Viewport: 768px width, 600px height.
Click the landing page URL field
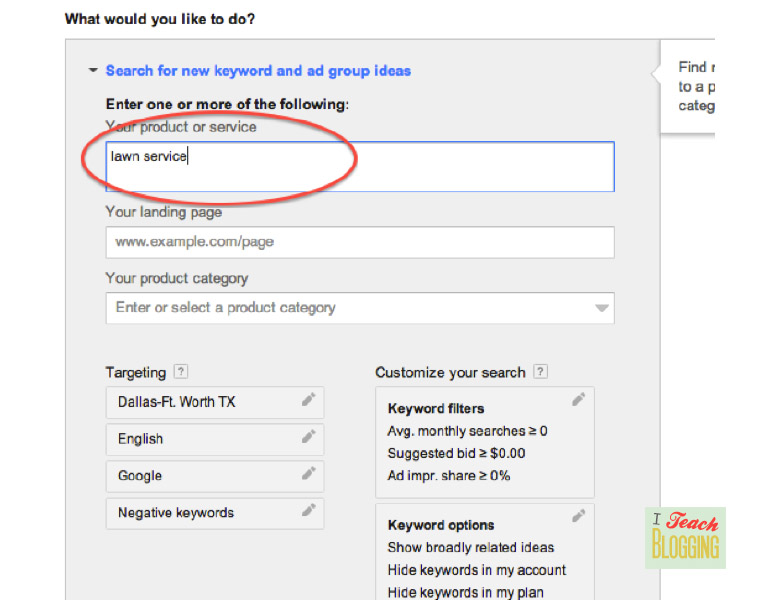click(x=360, y=242)
